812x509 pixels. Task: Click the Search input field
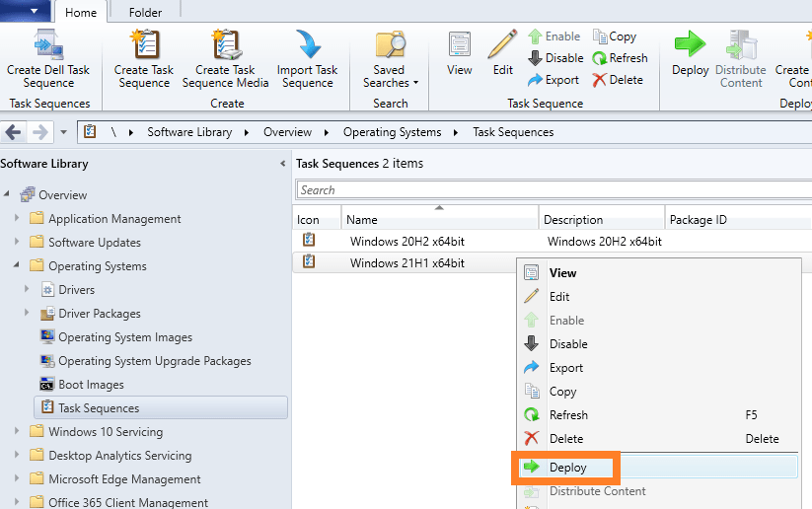tap(554, 190)
